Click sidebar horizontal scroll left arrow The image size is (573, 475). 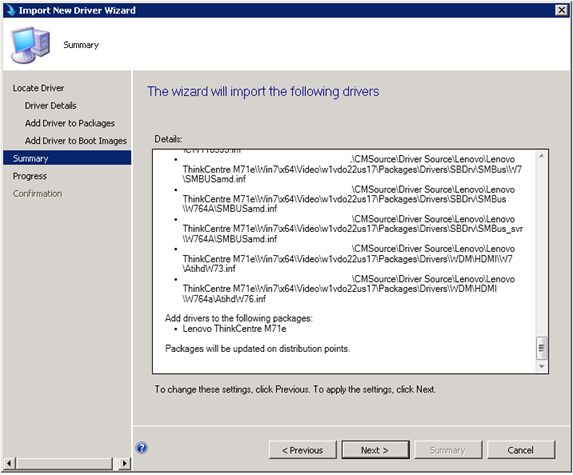click(x=9, y=463)
